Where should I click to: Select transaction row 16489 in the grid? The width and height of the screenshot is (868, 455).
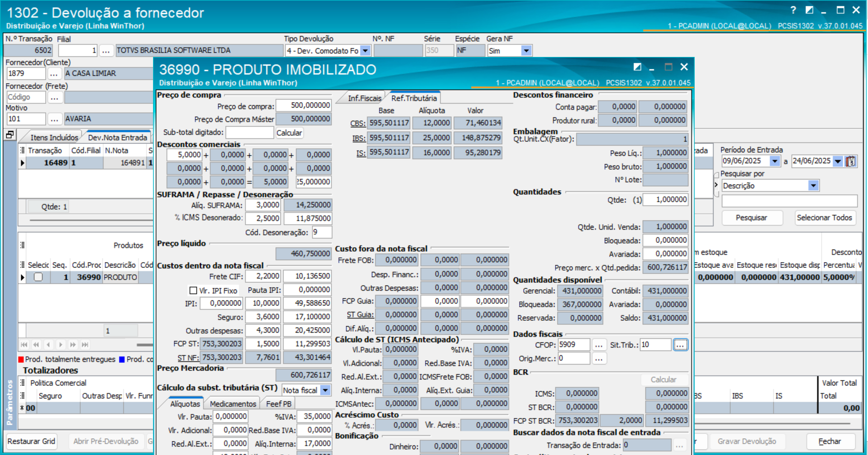(86, 163)
